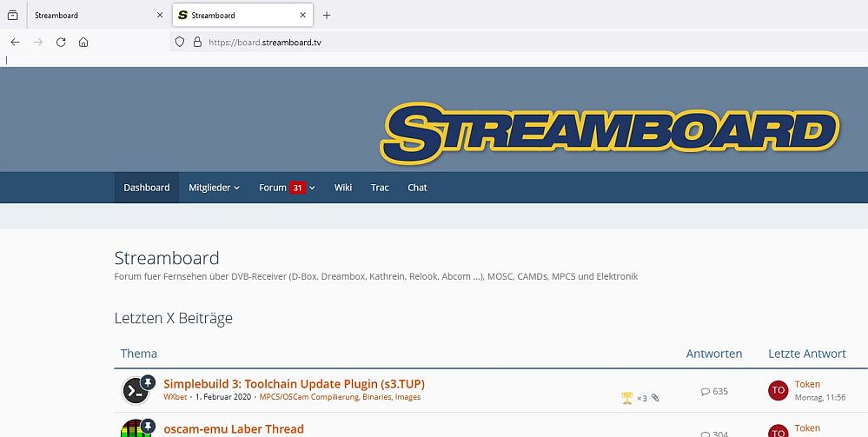Open the tracking protection shield icon
This screenshot has height=437, width=868.
tap(180, 42)
